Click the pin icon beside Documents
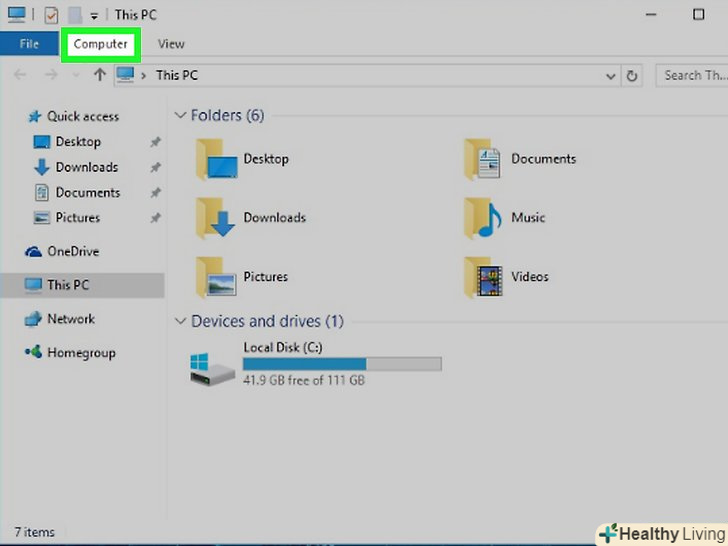The image size is (728, 546). (155, 193)
